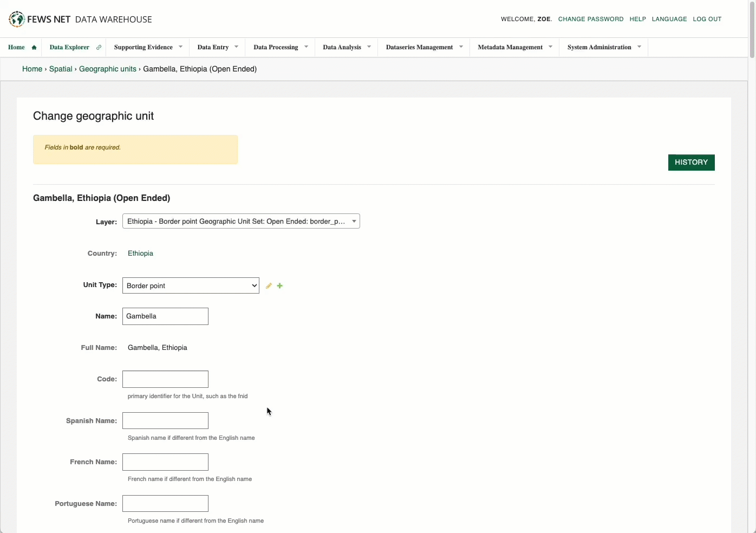Click the pencil icon to edit Unit Type
The height and width of the screenshot is (533, 756).
click(269, 286)
